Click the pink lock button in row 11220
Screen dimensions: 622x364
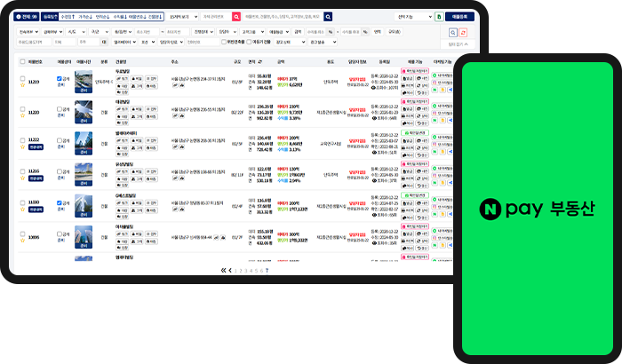(415, 101)
